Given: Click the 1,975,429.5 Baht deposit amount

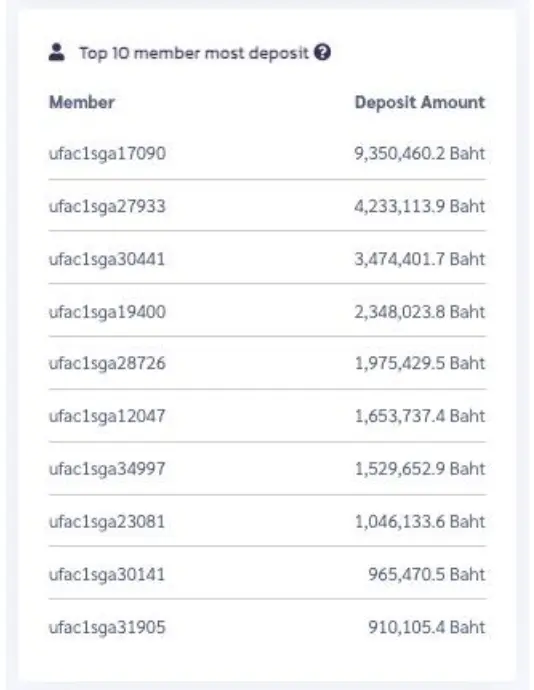Looking at the screenshot, I should point(420,363).
